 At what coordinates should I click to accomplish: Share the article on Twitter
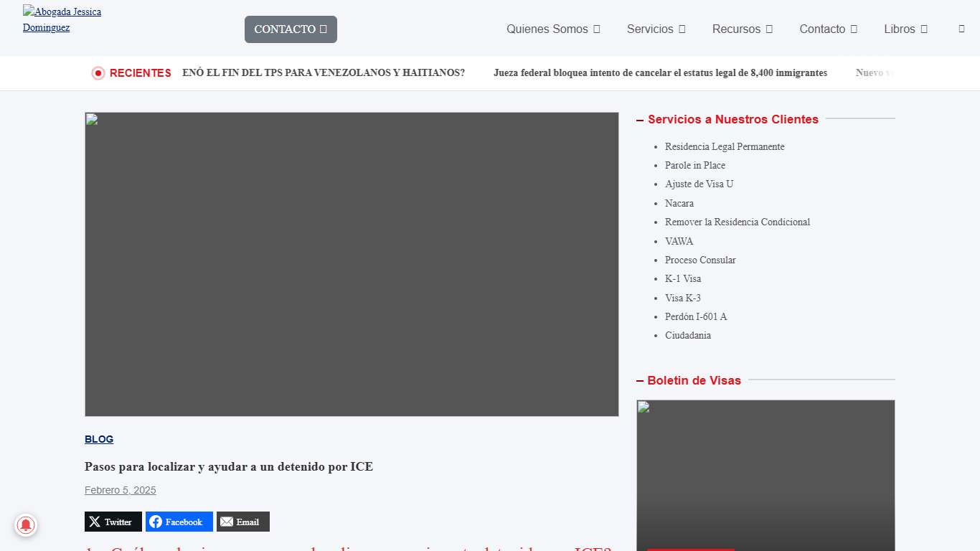(x=113, y=522)
